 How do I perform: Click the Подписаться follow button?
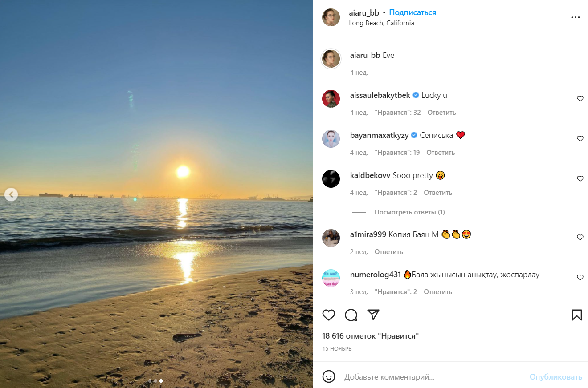pyautogui.click(x=412, y=12)
